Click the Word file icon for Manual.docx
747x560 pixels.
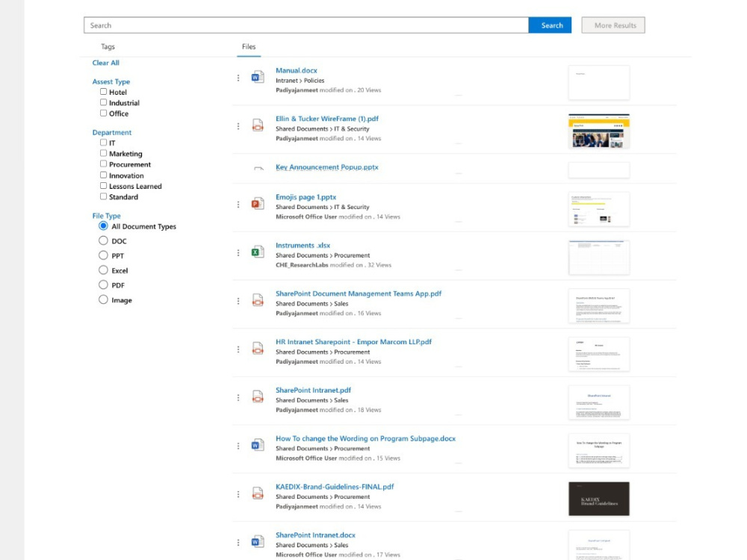click(x=258, y=77)
